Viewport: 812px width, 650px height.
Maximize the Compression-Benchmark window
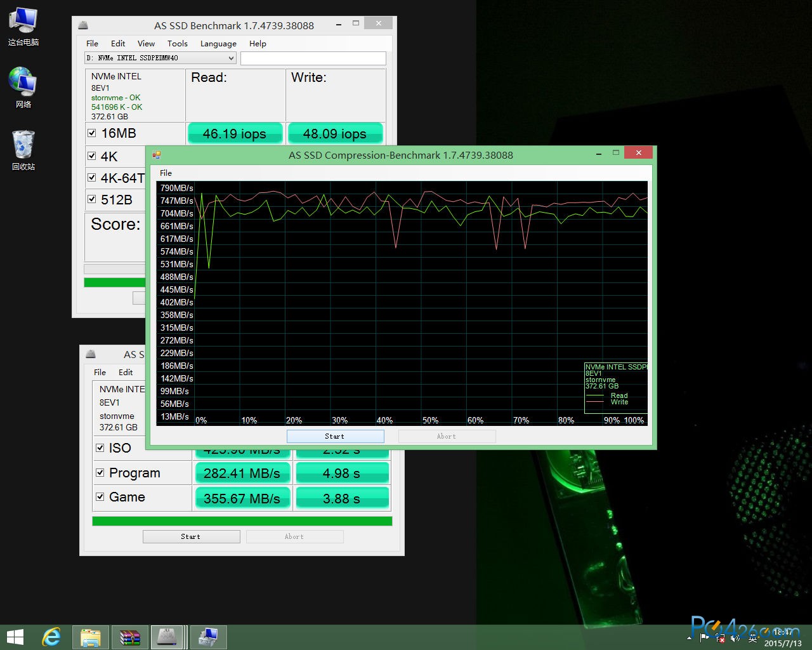pos(615,153)
